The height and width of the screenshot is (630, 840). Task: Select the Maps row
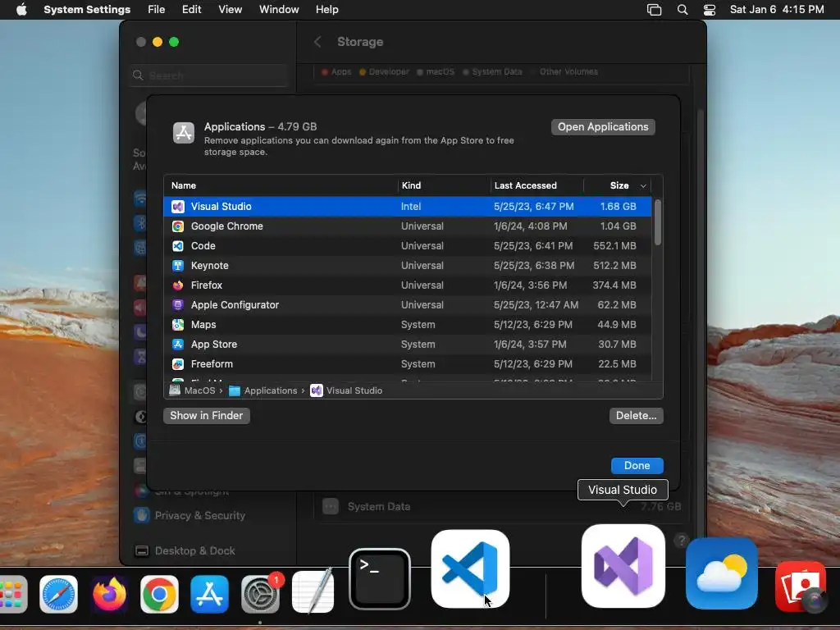point(407,325)
